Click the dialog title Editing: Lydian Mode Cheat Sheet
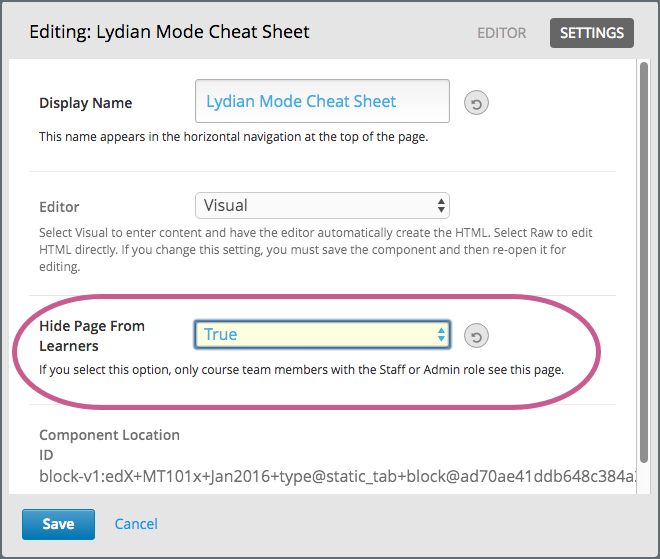Screen dimensions: 660x559 (169, 32)
